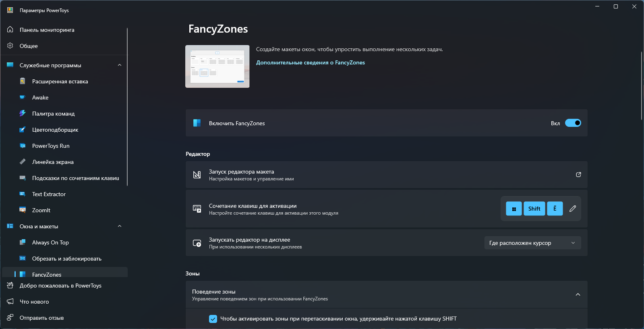644x329 pixels.
Task: Open the Где расположен курсор dropdown
Action: click(532, 243)
